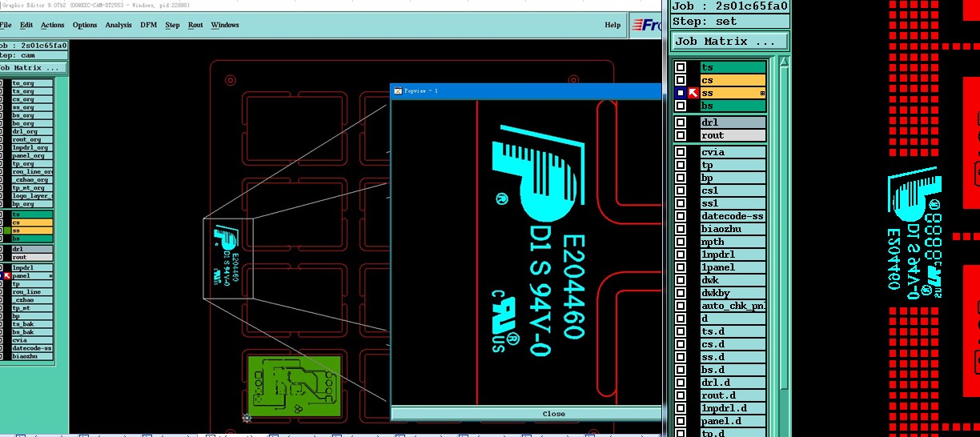Open the Edit menu

(26, 25)
